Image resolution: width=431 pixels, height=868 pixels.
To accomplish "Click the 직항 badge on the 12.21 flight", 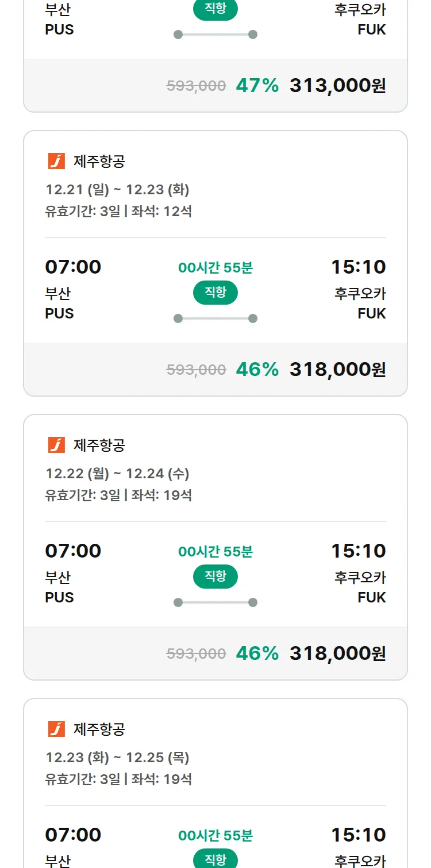I will tap(215, 293).
